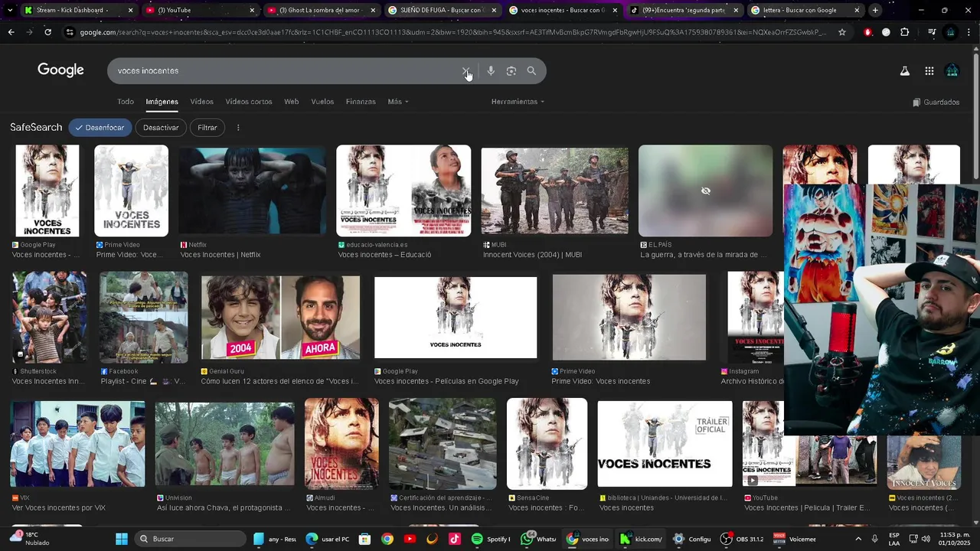Open the Univision Chava article link
Screen dimensions: 980x551
point(224,508)
